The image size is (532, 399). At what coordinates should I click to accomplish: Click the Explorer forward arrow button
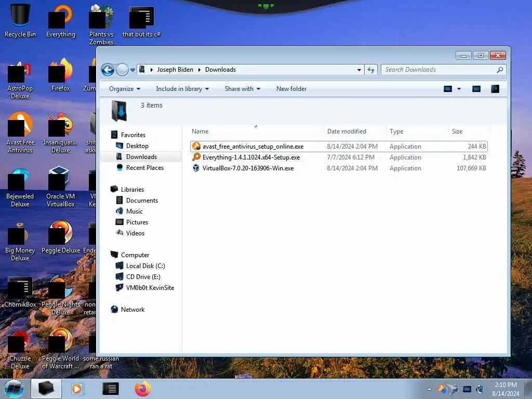tap(122, 70)
